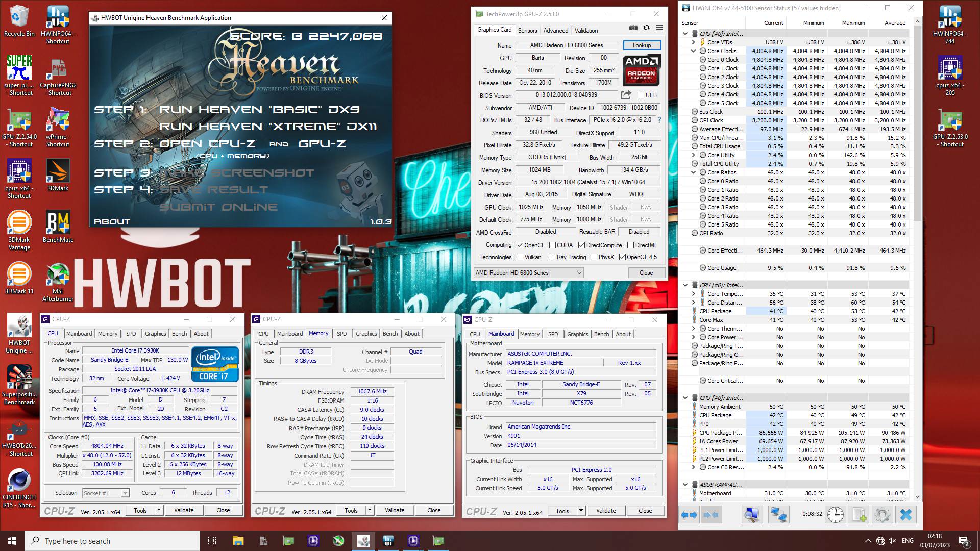
Task: Open 3DMark desktop icon
Action: [x=58, y=175]
